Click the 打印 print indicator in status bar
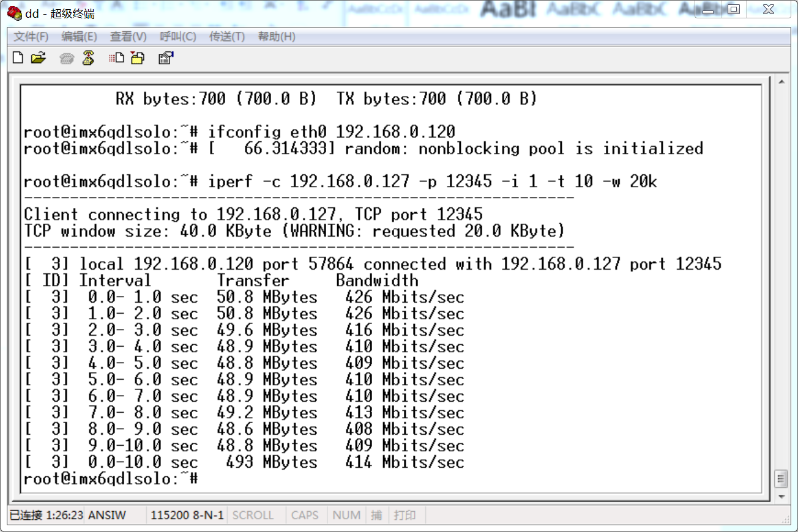 pyautogui.click(x=405, y=515)
